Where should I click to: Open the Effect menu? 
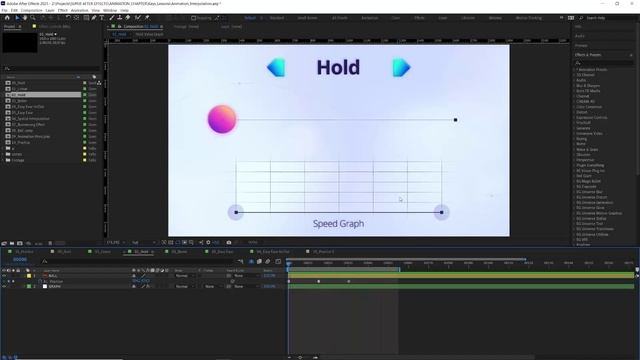[63, 10]
